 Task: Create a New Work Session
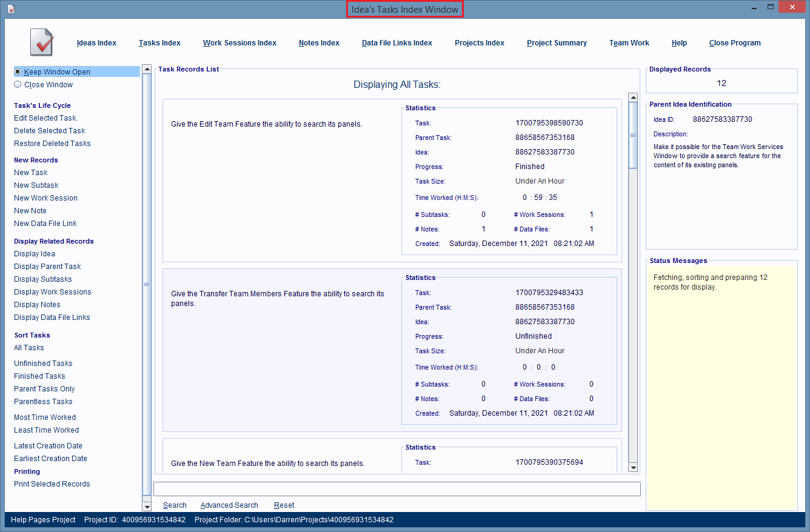(x=45, y=198)
